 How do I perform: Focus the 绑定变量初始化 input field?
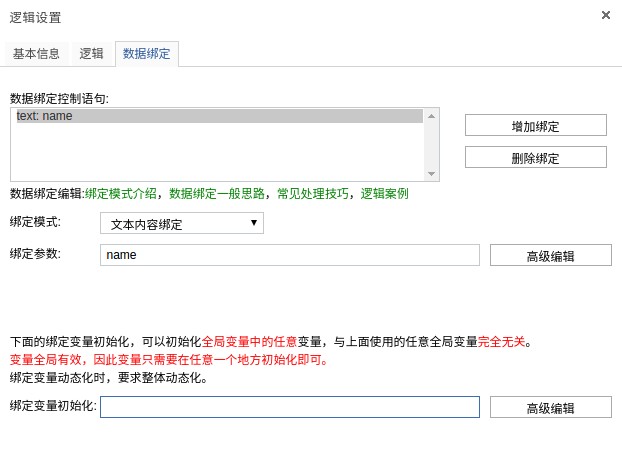(290, 407)
